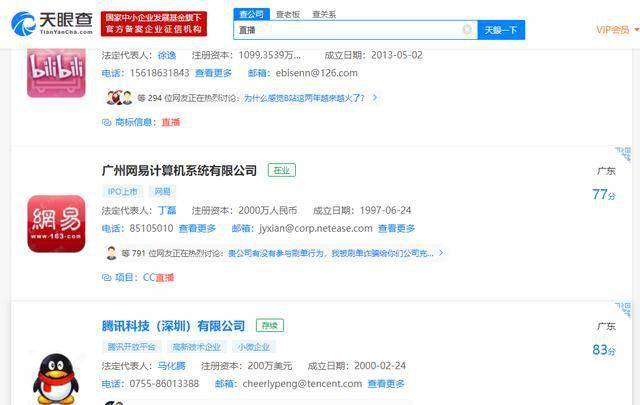The image size is (640, 405).
Task: Switch to the 查关系 search tab
Action: coord(324,14)
